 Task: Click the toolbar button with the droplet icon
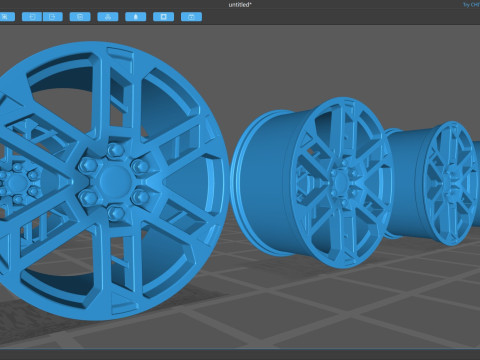point(136,17)
